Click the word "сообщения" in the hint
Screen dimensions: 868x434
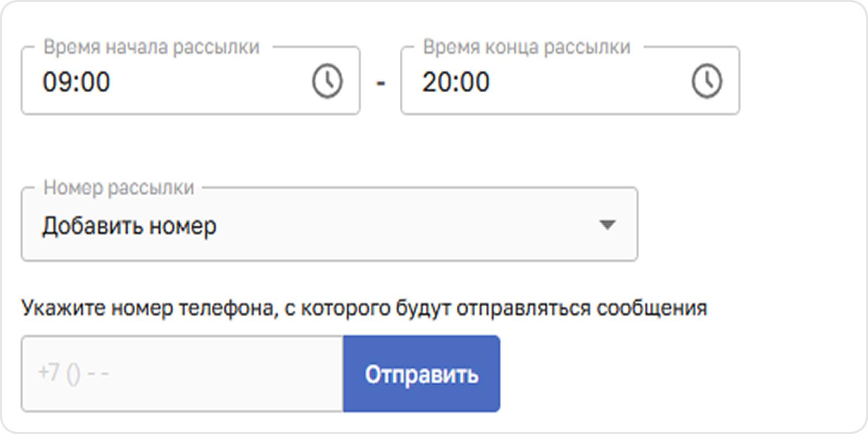tap(652, 308)
